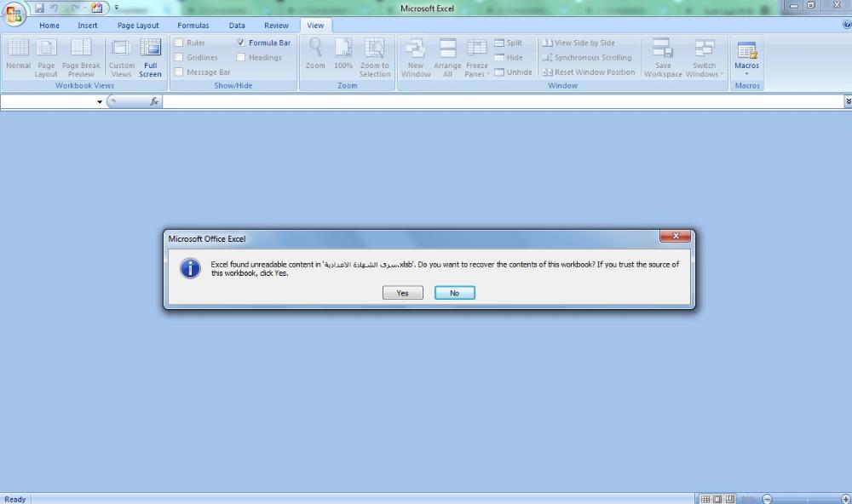Select the View tab

[315, 26]
